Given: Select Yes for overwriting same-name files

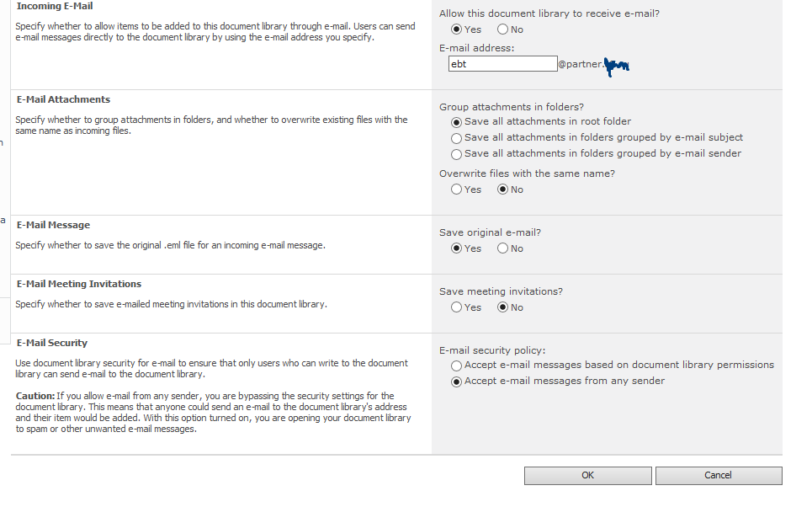Looking at the screenshot, I should pyautogui.click(x=456, y=189).
